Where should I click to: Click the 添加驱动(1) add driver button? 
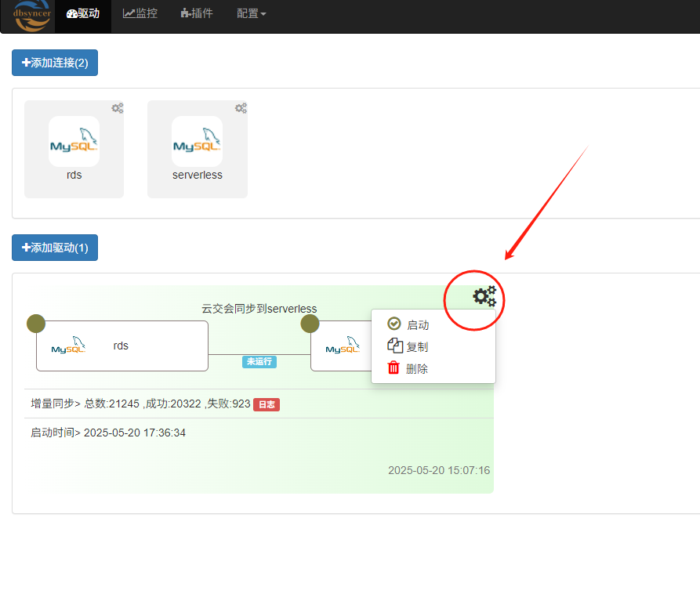click(x=54, y=247)
